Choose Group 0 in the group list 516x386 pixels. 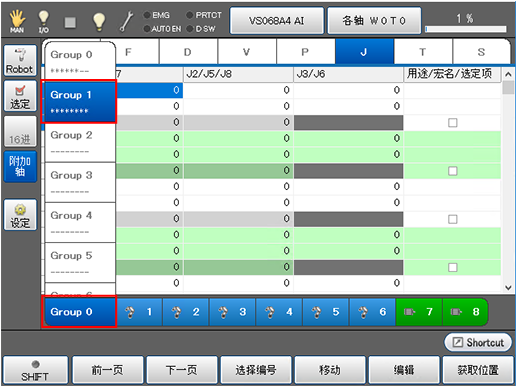pyautogui.click(x=80, y=61)
